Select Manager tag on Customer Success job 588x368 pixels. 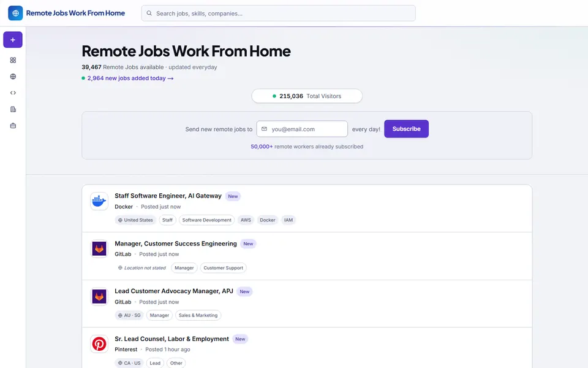[x=184, y=268]
